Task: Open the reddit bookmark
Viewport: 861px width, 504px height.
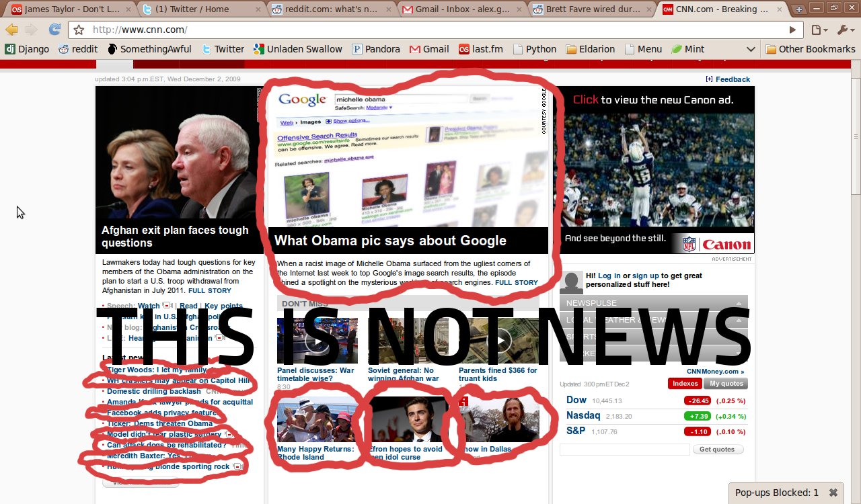Action: [78, 49]
